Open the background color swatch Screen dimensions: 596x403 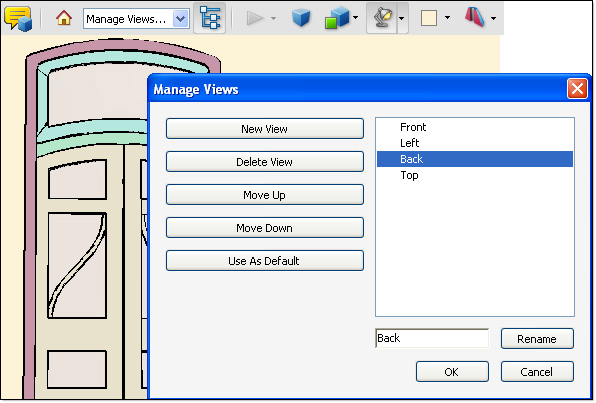(x=429, y=18)
